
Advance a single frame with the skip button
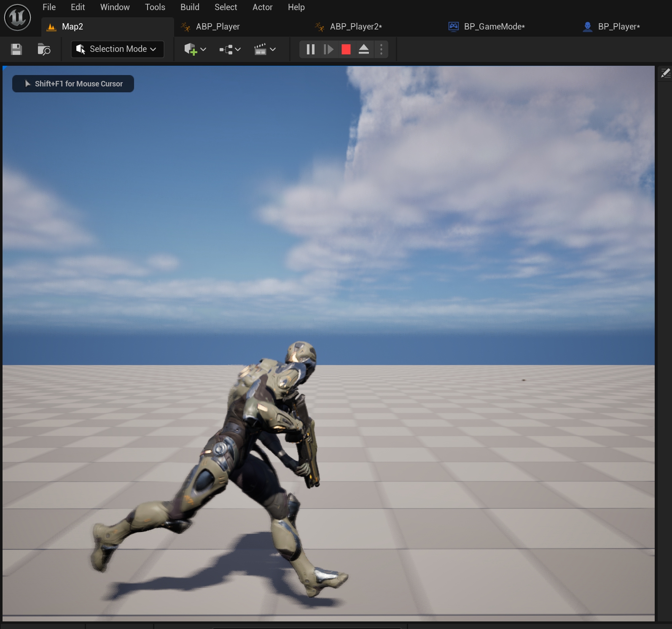coord(328,49)
